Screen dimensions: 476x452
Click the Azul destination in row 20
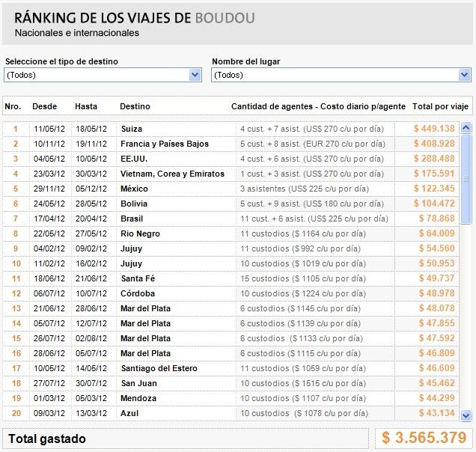pos(131,413)
